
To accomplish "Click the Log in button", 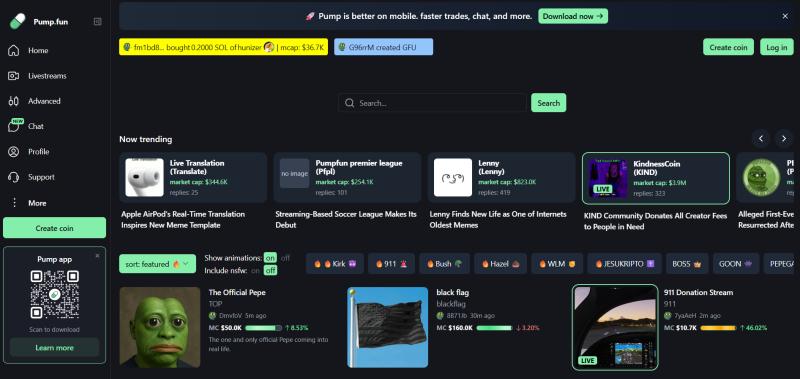I will 777,47.
